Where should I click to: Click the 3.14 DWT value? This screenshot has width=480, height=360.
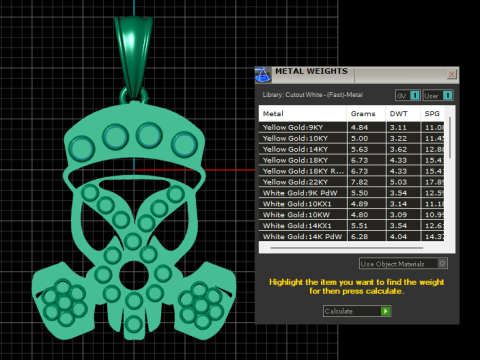[x=398, y=204]
